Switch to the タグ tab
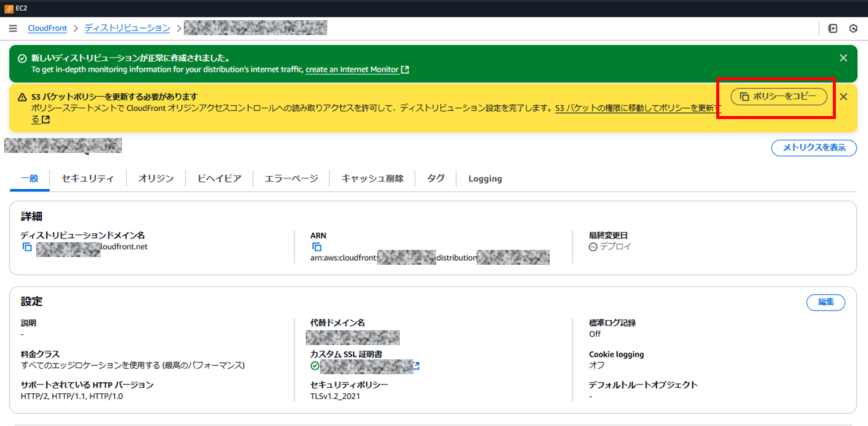Viewport: 868px width, 426px height. pyautogui.click(x=436, y=178)
